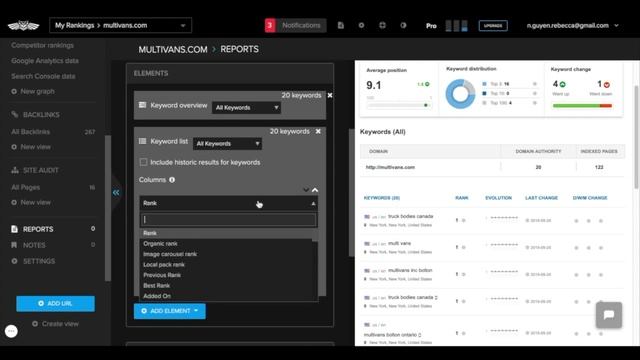The width and height of the screenshot is (640, 360).
Task: Open Settings in sidebar
Action: (33, 261)
